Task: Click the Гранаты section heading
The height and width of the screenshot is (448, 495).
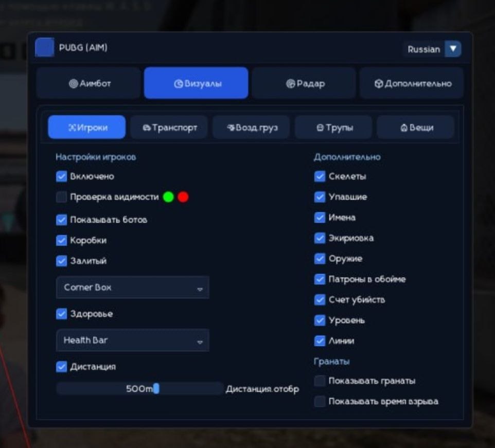Action: tap(331, 362)
